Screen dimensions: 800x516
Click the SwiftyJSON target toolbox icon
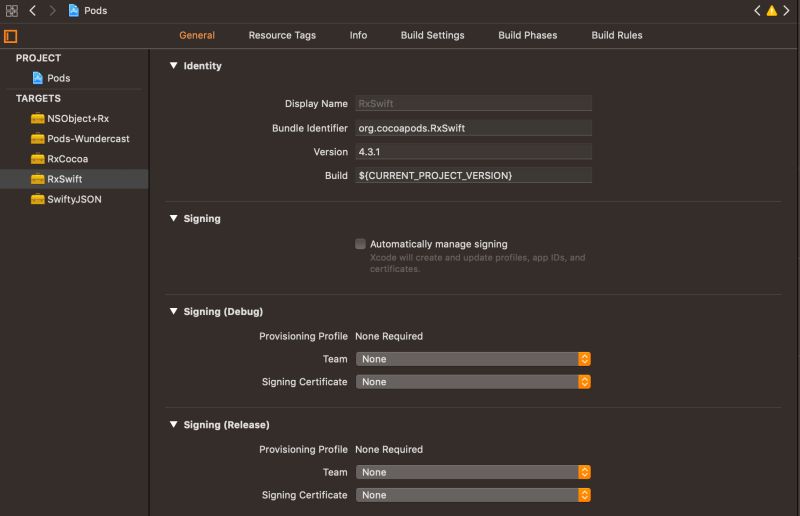37,199
